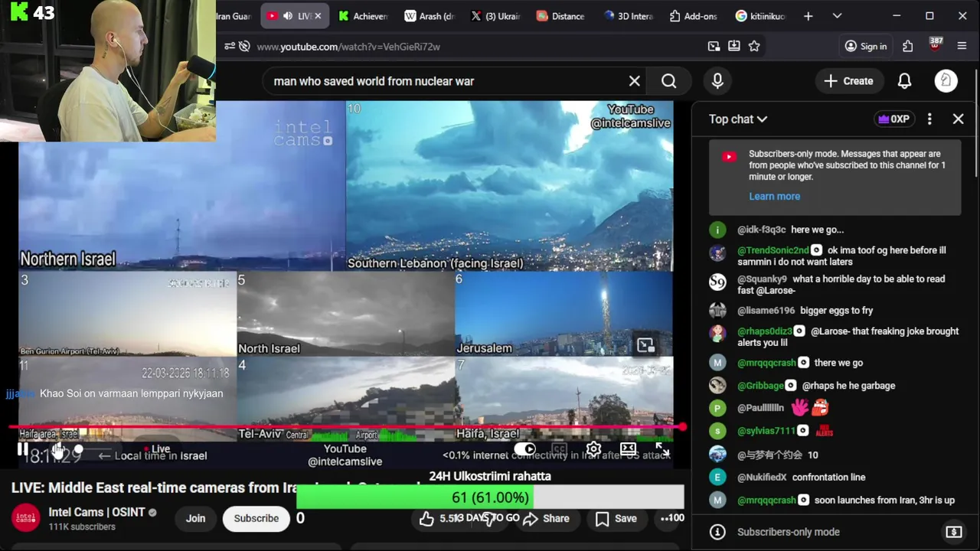Open the player settings gear

coord(593,449)
